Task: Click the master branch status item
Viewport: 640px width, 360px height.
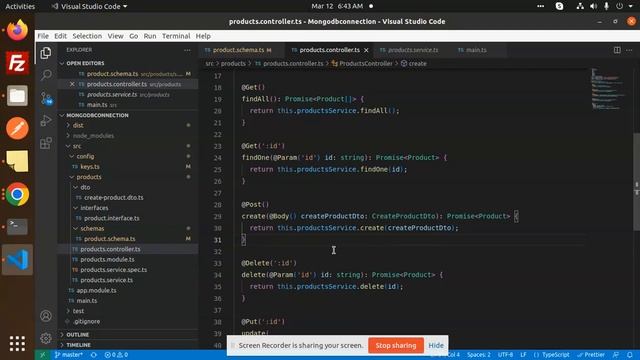Action: coord(69,355)
